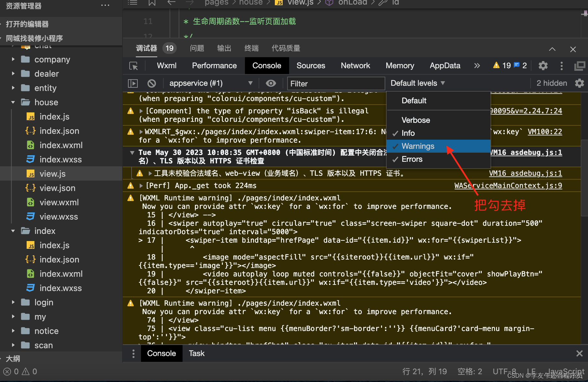Image resolution: width=588 pixels, height=382 pixels.
Task: Switch to the AppData tab
Action: [445, 66]
